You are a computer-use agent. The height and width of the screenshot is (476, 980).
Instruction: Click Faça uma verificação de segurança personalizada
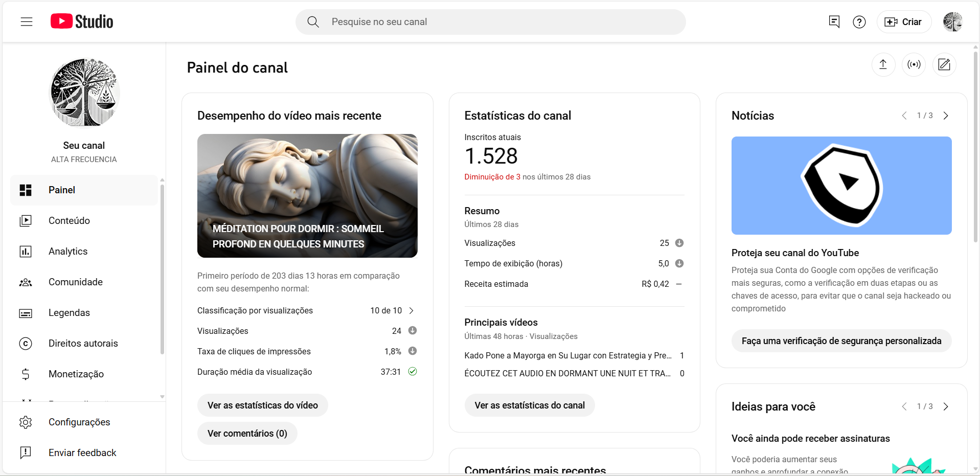[x=841, y=341]
